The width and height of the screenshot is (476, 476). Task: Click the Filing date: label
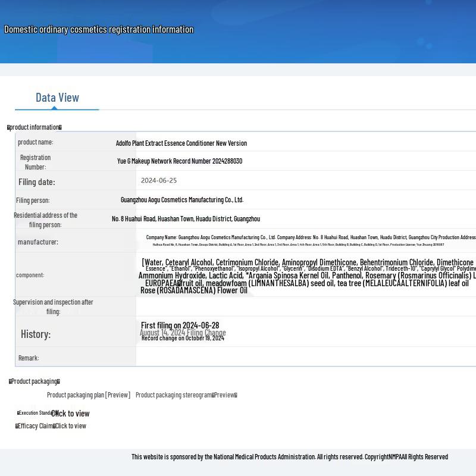[x=37, y=182]
